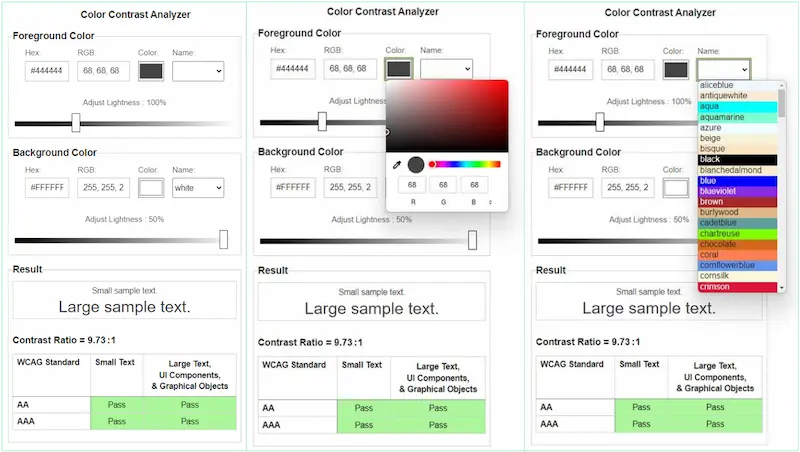Collapse the open Name dropdown in the right panel
The height and width of the screenshot is (452, 800).
coord(723,69)
